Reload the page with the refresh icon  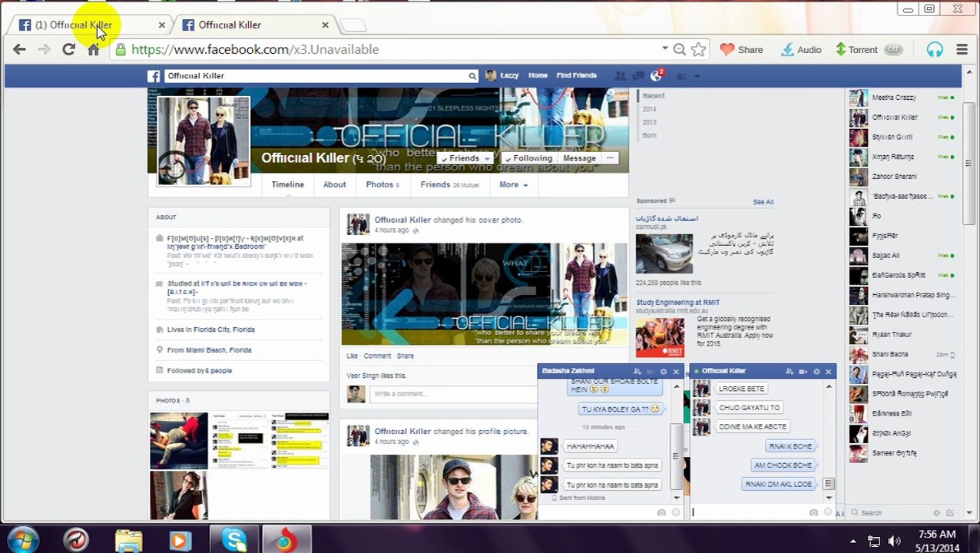[68, 49]
